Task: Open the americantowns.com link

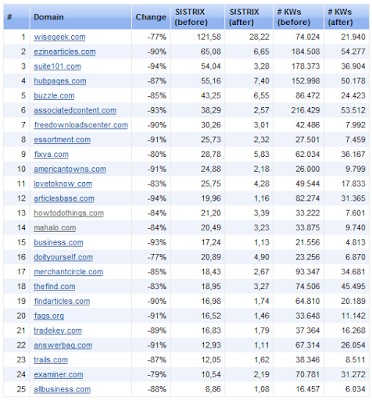Action: point(70,169)
